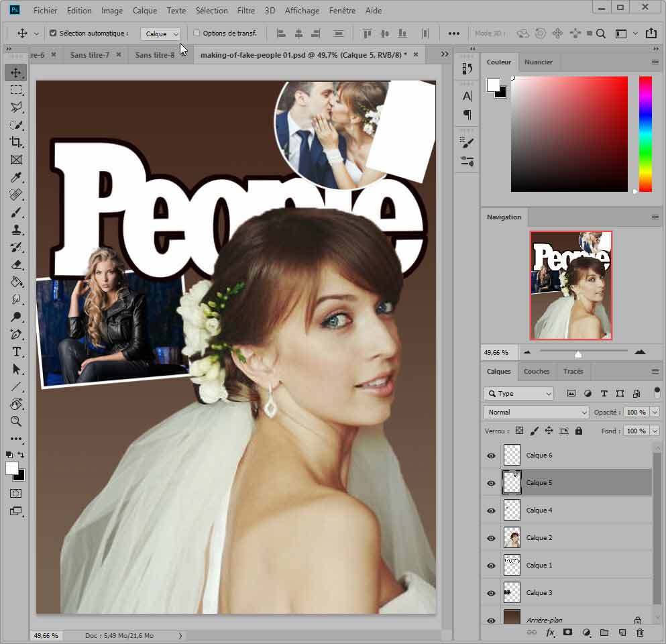Open more options ellipsis in options bar

(x=453, y=34)
